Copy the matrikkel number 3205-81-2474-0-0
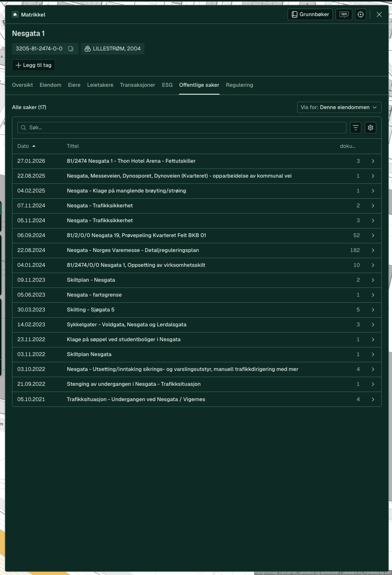Image resolution: width=392 pixels, height=575 pixels. pos(71,49)
